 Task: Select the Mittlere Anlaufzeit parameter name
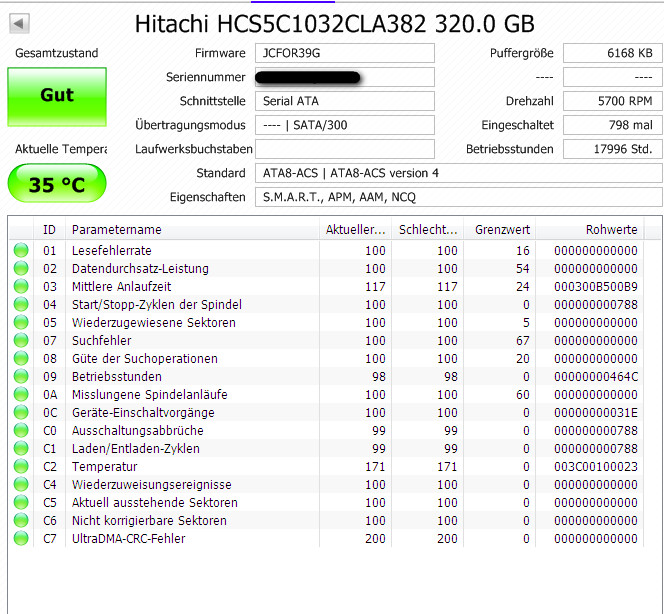(122, 287)
